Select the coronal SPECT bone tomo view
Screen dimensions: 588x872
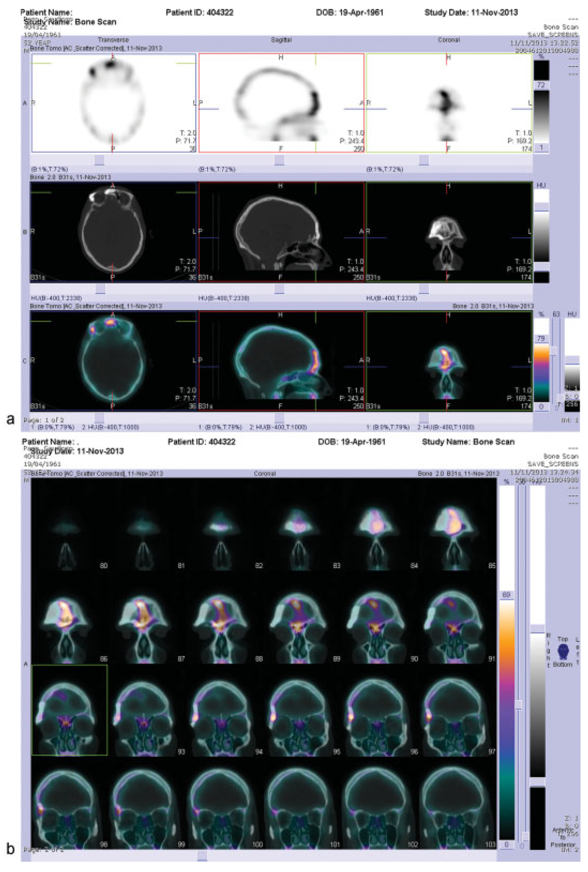point(449,103)
